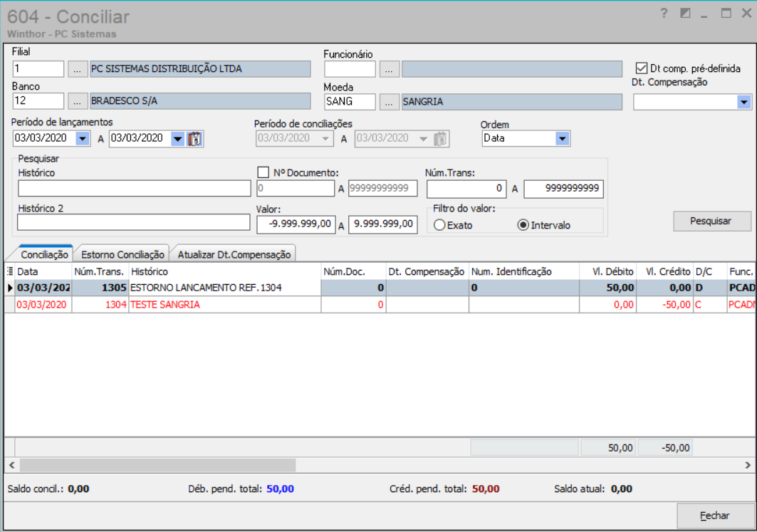757x532 pixels.
Task: Select row ESTORNO LANCAMENTO REF.1304
Action: pyautogui.click(x=380, y=288)
